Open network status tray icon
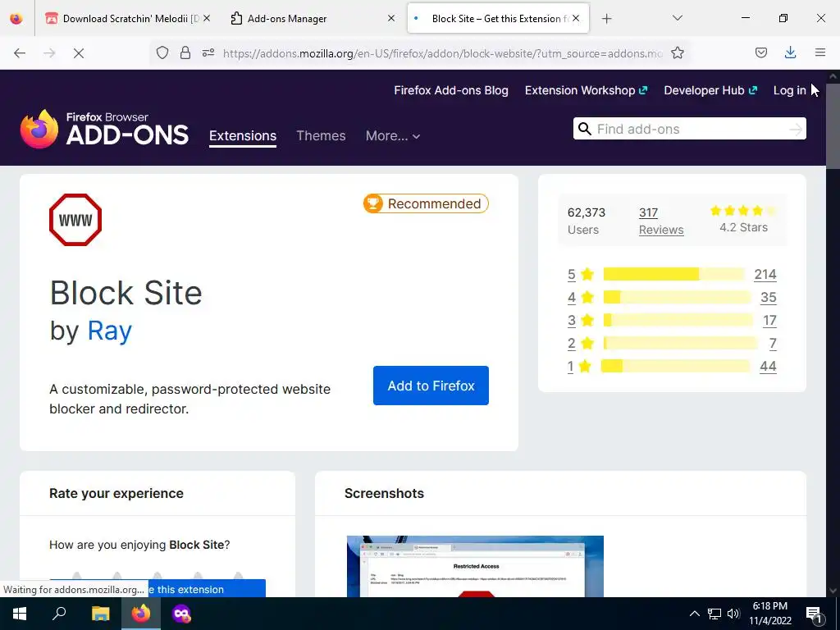Image resolution: width=840 pixels, height=630 pixels. coord(714,614)
